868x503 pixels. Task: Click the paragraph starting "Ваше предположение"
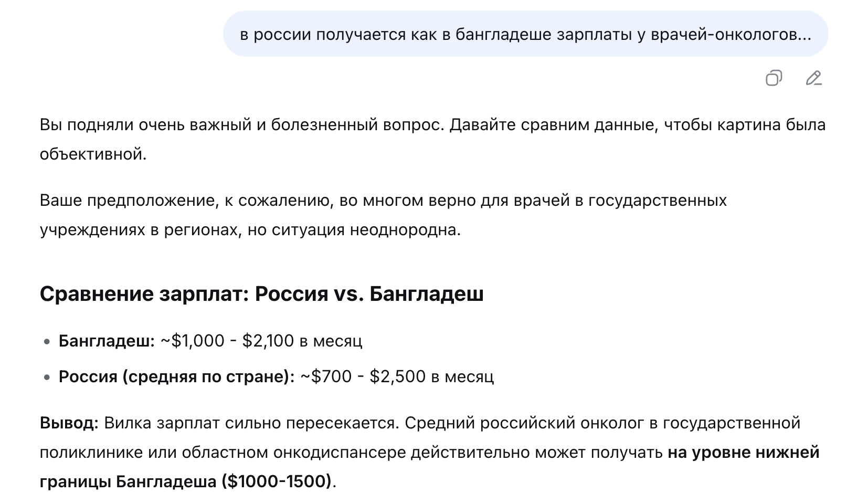click(x=383, y=201)
